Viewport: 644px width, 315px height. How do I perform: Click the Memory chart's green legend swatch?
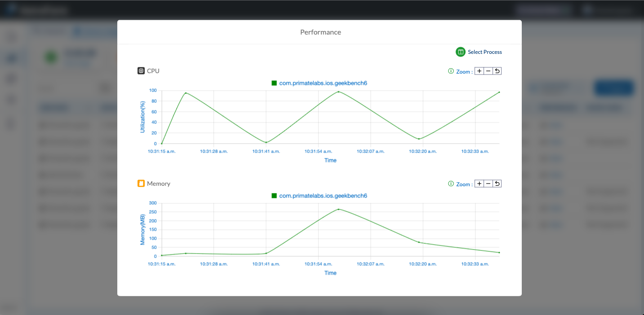pos(274,196)
